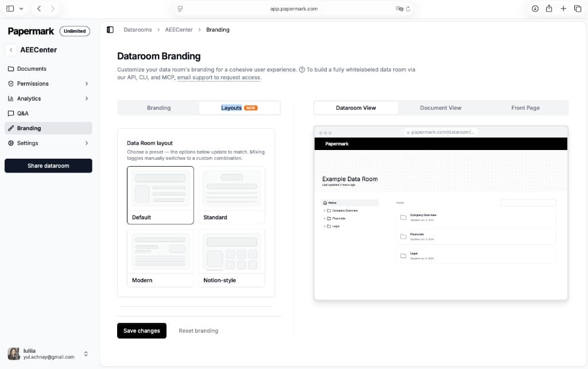Open Q&A in the sidebar
The height and width of the screenshot is (369, 588).
tap(48, 113)
